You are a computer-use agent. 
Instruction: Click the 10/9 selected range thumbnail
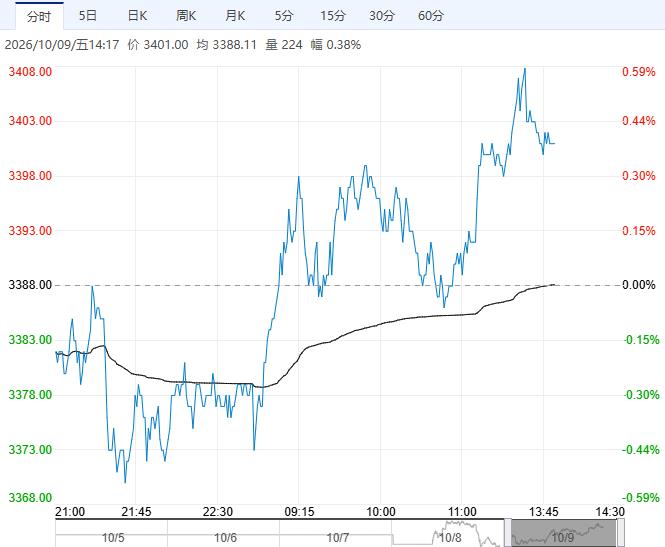(x=564, y=533)
